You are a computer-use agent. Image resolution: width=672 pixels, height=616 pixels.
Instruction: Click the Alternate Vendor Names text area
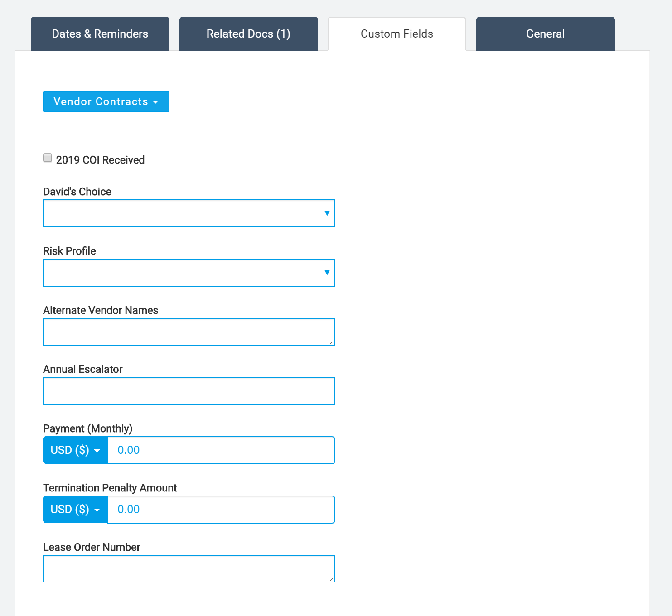click(x=189, y=332)
